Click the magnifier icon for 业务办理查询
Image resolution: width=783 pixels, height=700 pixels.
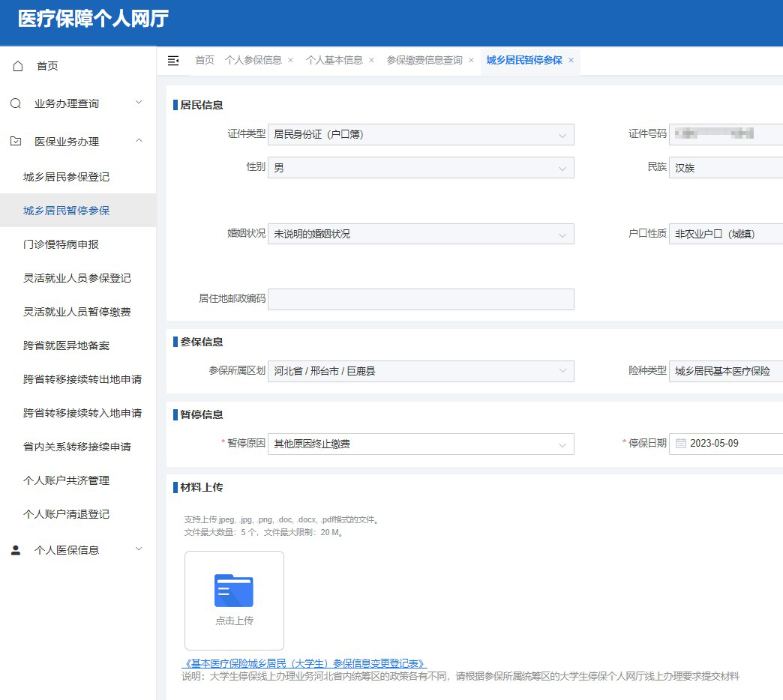16,103
